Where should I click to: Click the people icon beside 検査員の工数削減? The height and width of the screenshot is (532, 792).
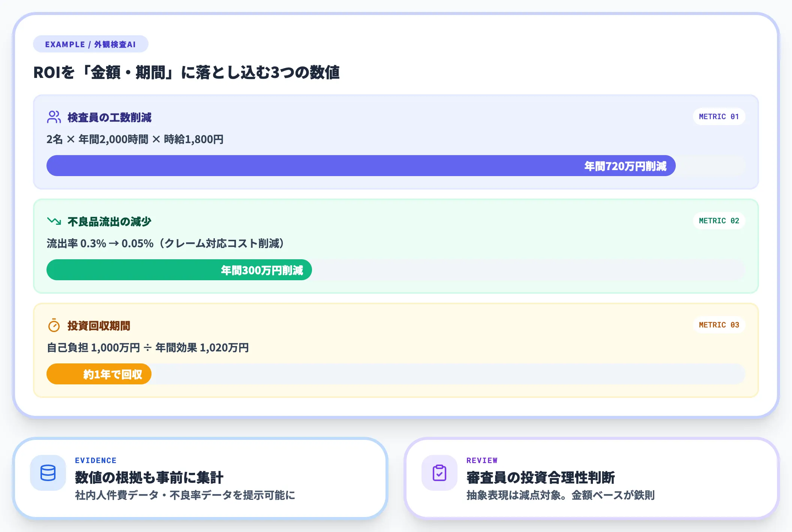(54, 117)
